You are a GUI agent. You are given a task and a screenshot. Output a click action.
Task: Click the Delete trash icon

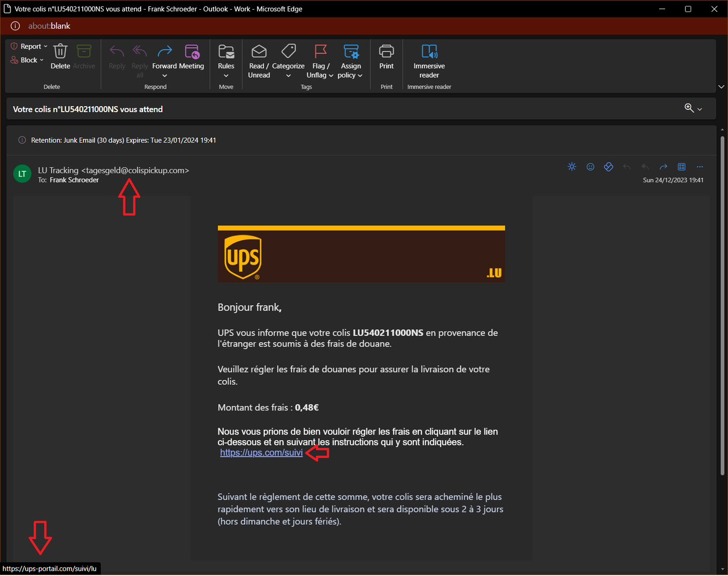(x=60, y=52)
